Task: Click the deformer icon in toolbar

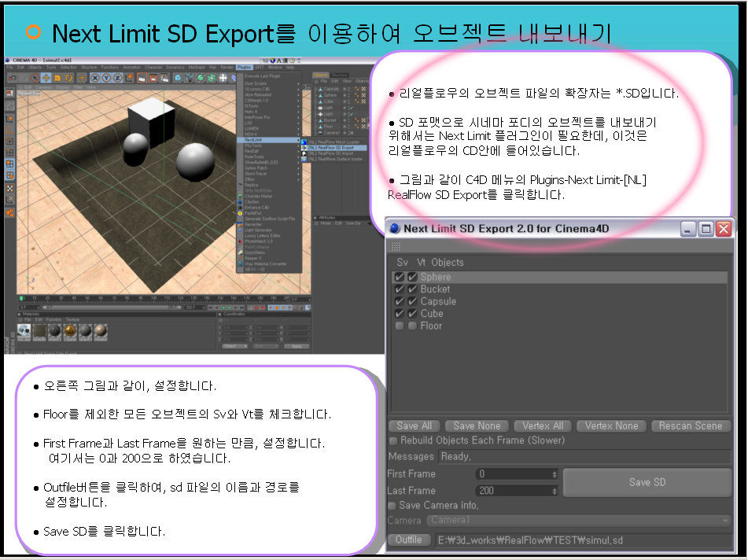Action: (234, 78)
